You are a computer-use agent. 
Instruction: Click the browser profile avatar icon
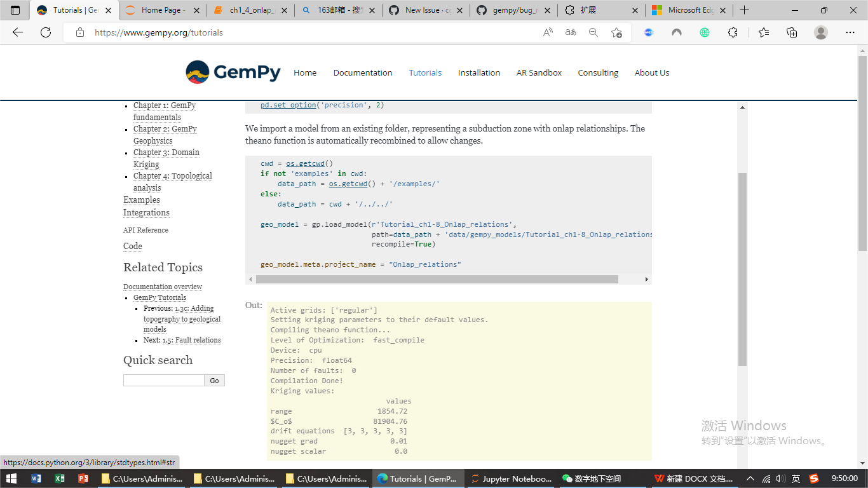(x=820, y=31)
